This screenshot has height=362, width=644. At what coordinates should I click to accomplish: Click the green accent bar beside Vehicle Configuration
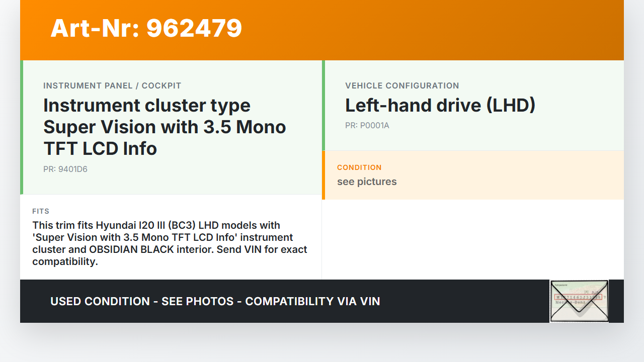pos(324,106)
